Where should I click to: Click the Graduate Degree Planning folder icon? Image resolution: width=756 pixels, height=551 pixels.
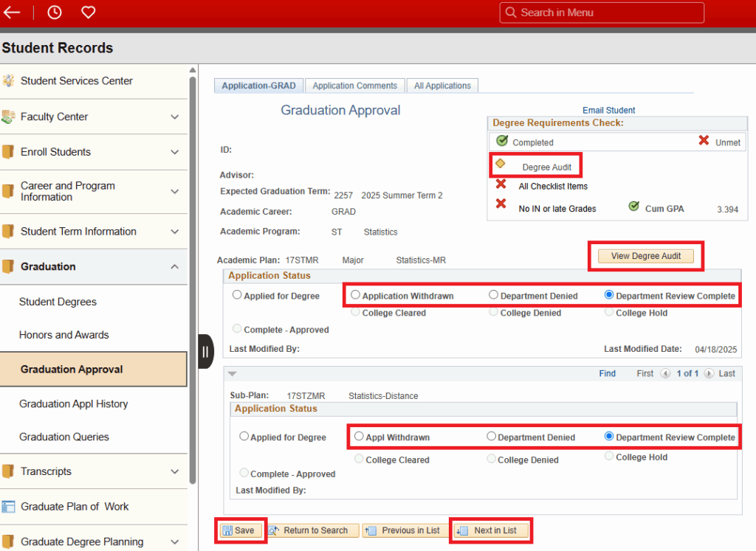tap(7, 541)
